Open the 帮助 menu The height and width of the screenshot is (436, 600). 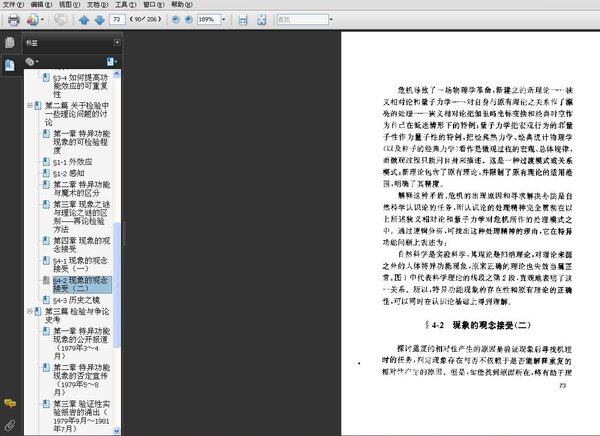coord(182,5)
